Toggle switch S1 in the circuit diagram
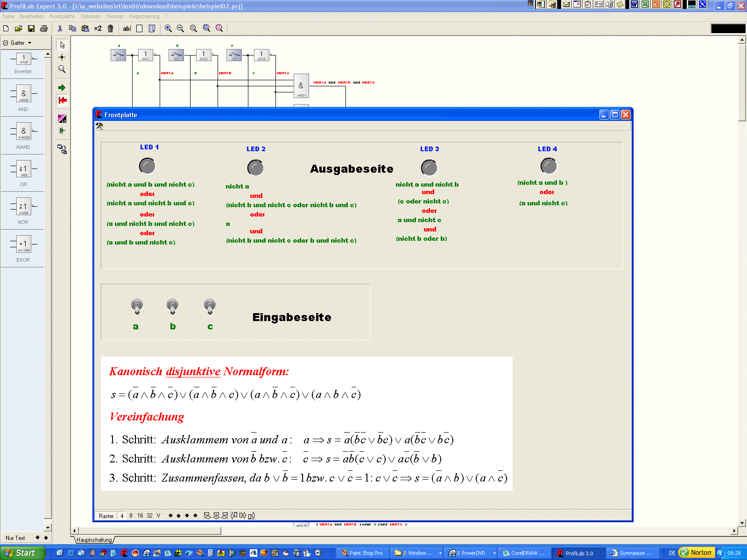747x560 pixels. tap(118, 55)
